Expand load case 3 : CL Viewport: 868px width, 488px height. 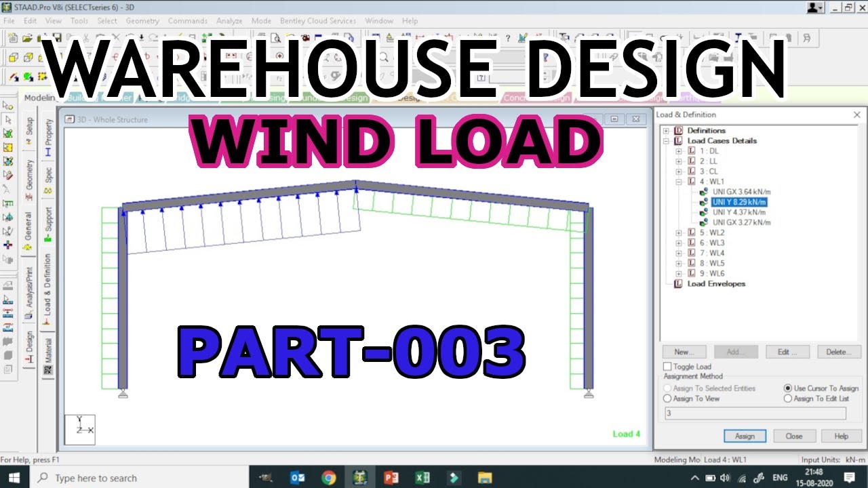[679, 171]
